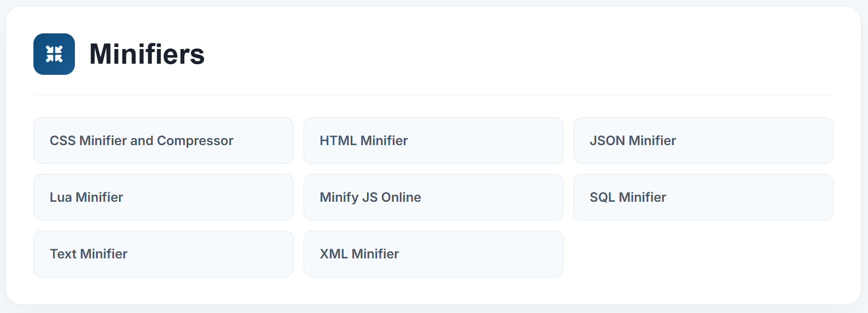Click the Minifiers section heading
This screenshot has height=313, width=868.
[147, 54]
